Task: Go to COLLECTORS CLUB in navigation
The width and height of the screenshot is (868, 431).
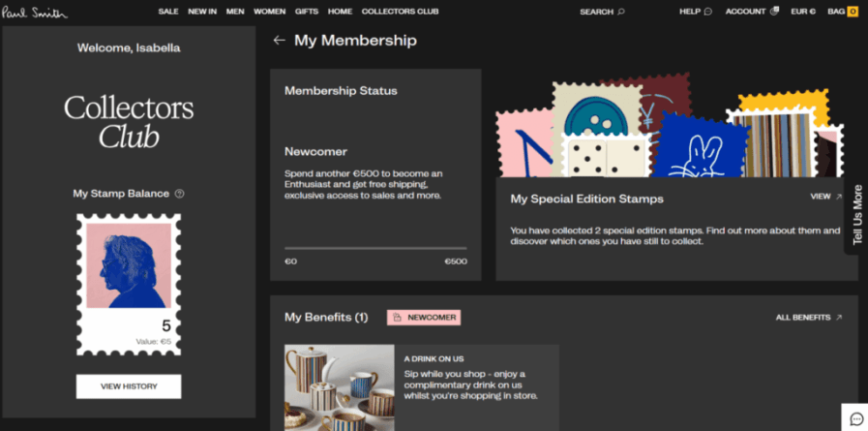Action: click(401, 12)
